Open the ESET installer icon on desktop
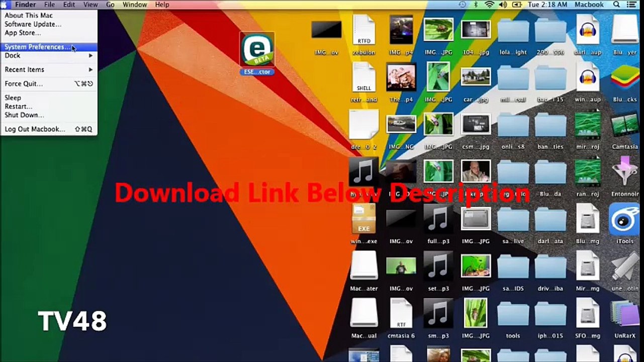The image size is (644, 362). pos(257,50)
